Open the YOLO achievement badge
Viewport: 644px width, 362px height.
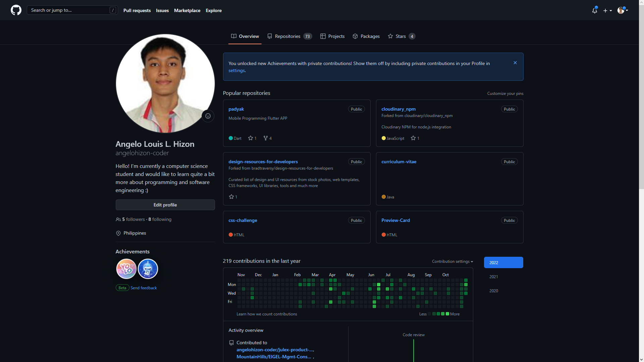click(126, 269)
